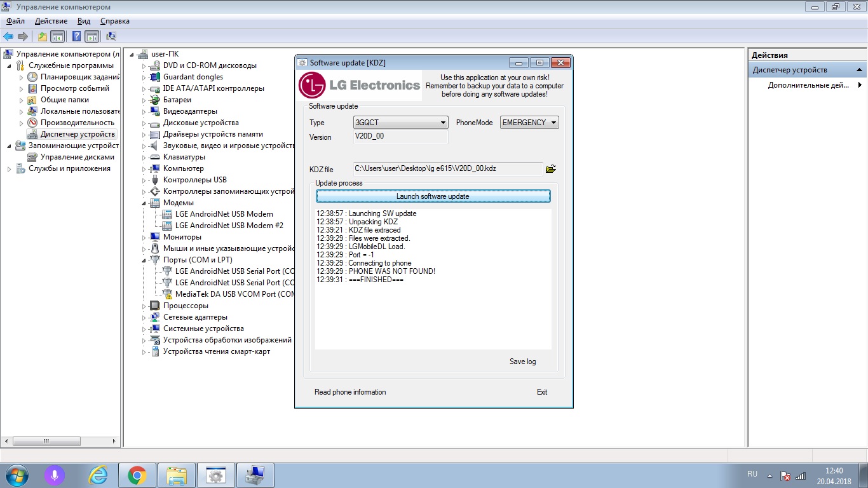Collapse the Модемы tree node
868x488 pixels.
click(145, 203)
